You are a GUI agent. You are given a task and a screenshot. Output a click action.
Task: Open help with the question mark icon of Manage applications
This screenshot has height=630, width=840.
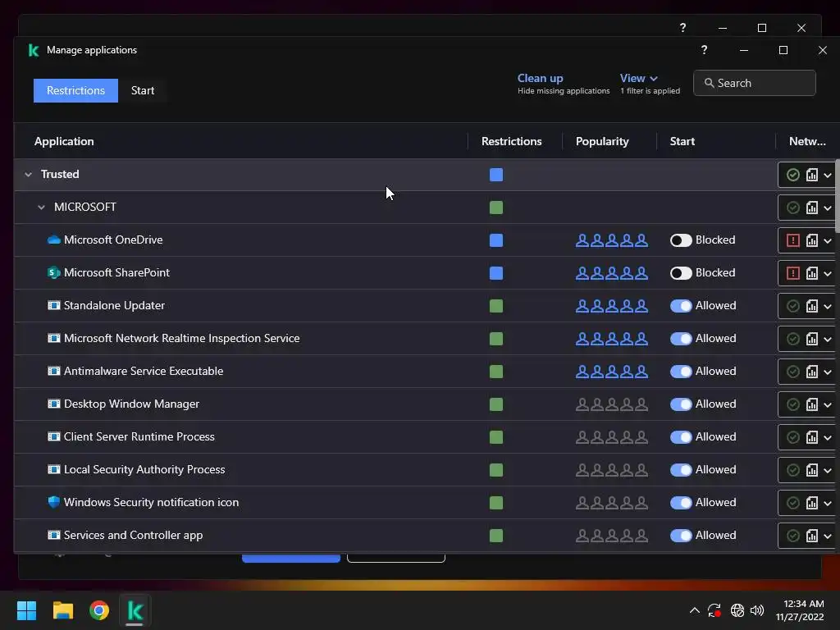pyautogui.click(x=704, y=50)
